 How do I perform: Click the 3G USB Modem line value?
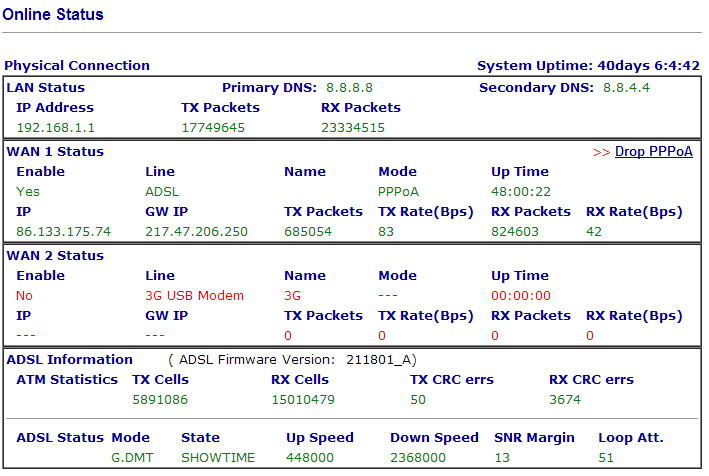coord(194,296)
